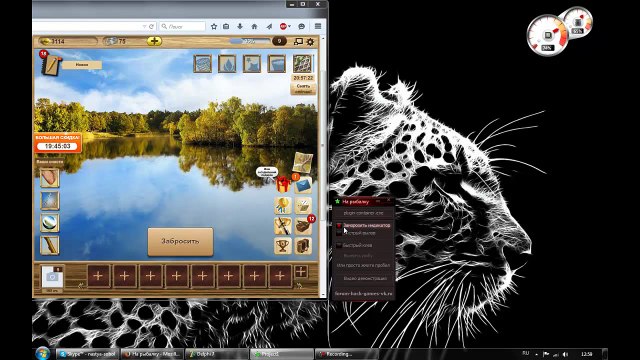Switch to the Skype taskbar item
This screenshot has height=360, width=640.
point(87,354)
